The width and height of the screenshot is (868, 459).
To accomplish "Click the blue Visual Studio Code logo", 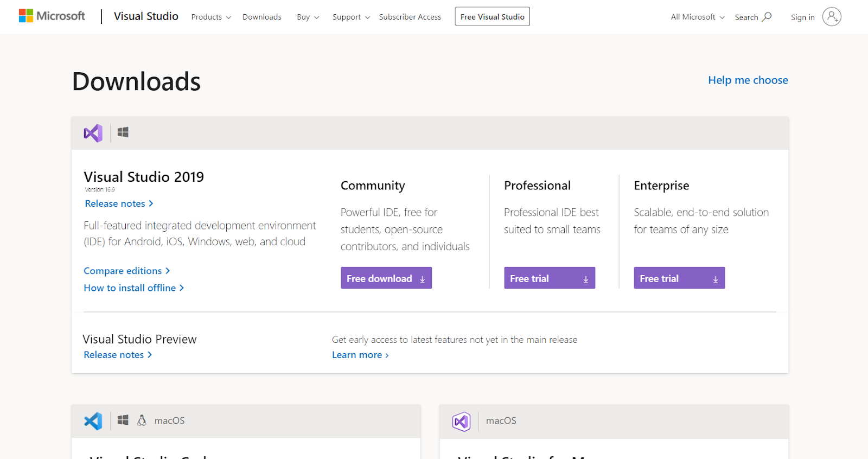I will (93, 421).
